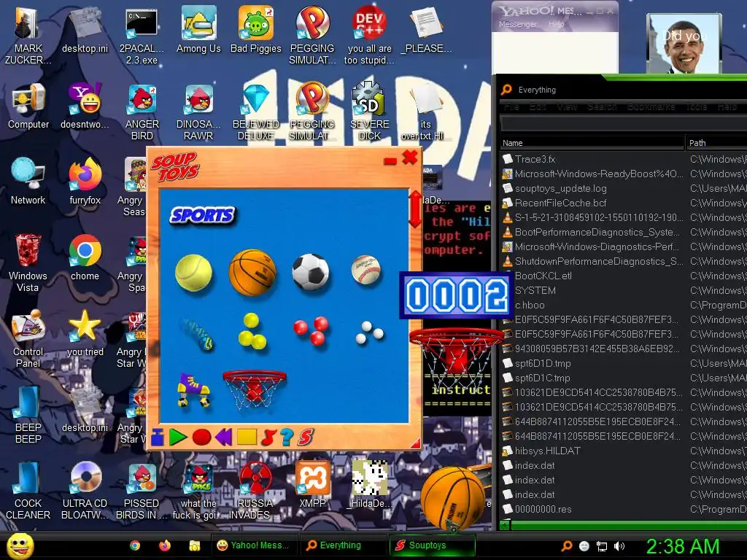Open the Bad Piggies desktop shortcut

[256, 29]
